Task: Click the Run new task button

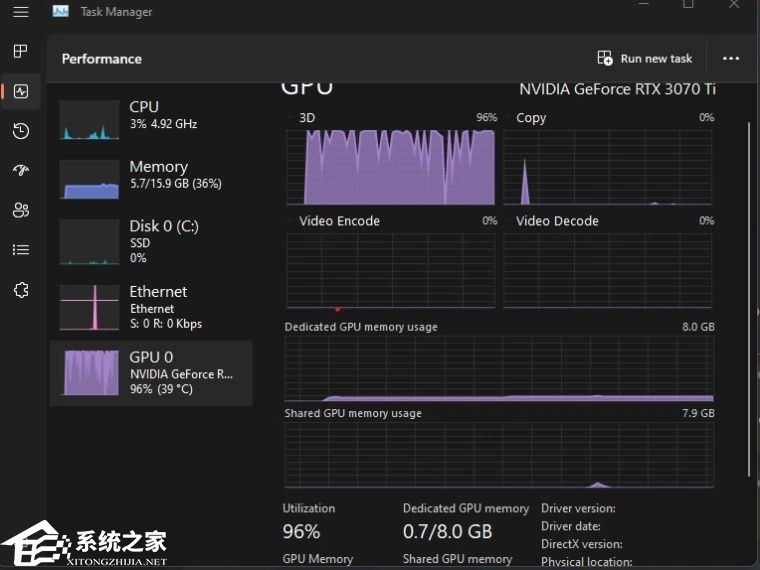Action: point(645,59)
